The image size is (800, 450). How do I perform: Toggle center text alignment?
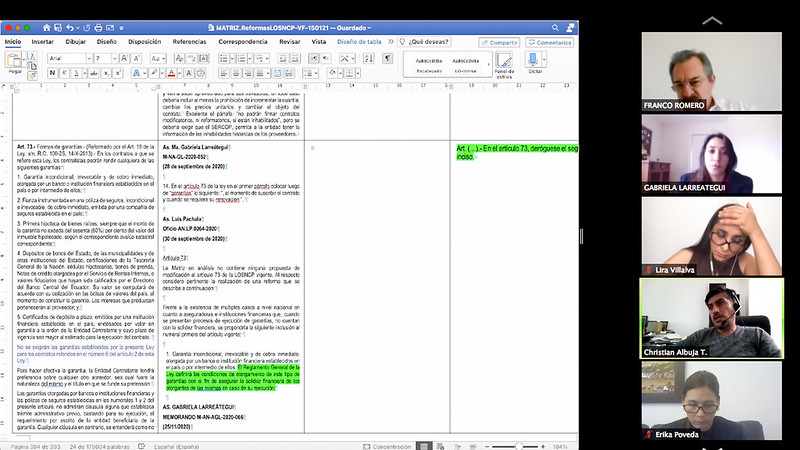pos(236,73)
